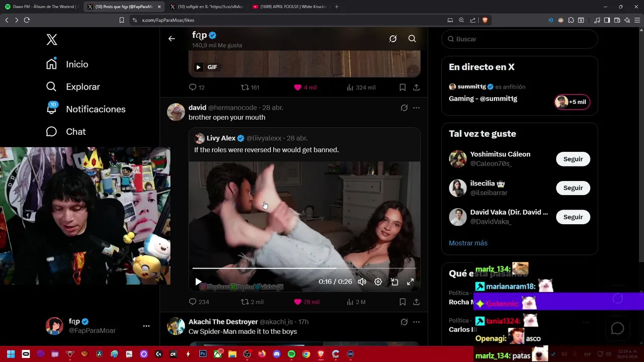Viewport: 644px width, 362px height.
Task: Click the search icon in profile header
Action: (412, 39)
